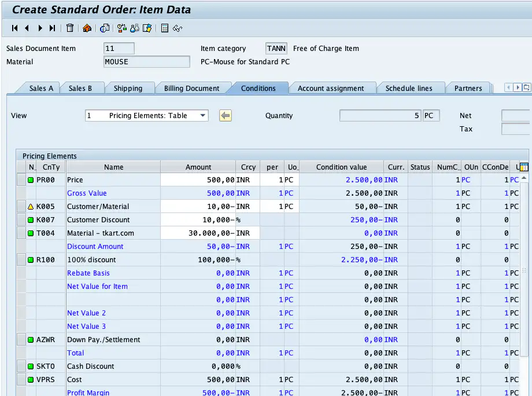Click the Quantity field showing 5
532x396 pixels.
click(x=380, y=115)
